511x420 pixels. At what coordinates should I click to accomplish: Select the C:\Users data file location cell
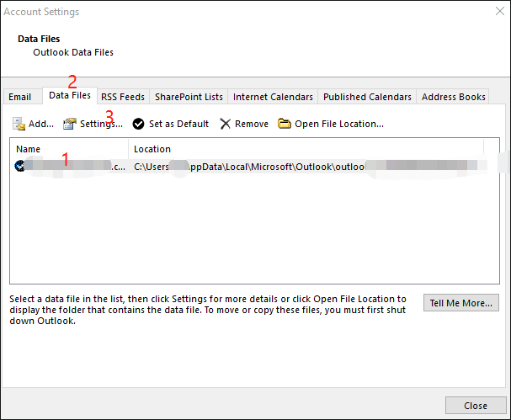(306, 167)
